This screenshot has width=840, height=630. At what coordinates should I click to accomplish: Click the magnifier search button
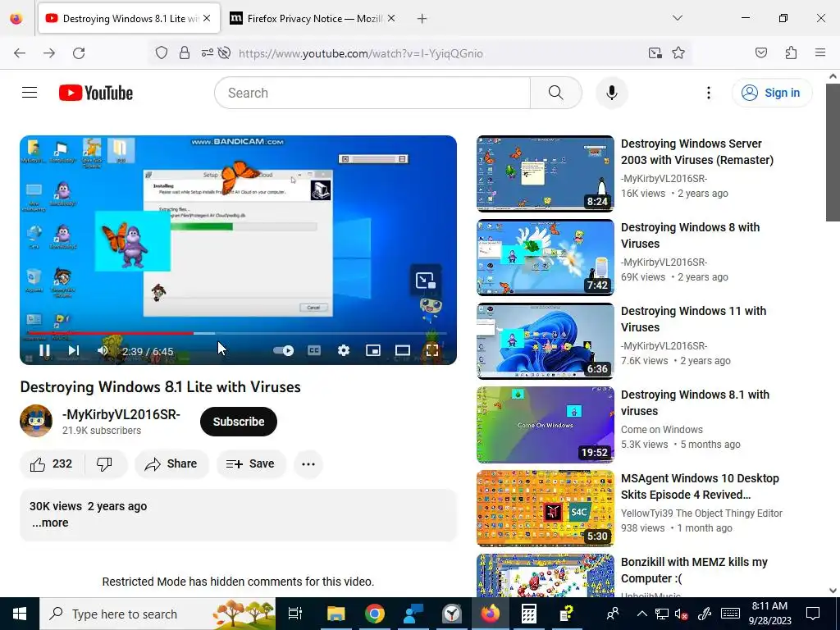(x=556, y=93)
